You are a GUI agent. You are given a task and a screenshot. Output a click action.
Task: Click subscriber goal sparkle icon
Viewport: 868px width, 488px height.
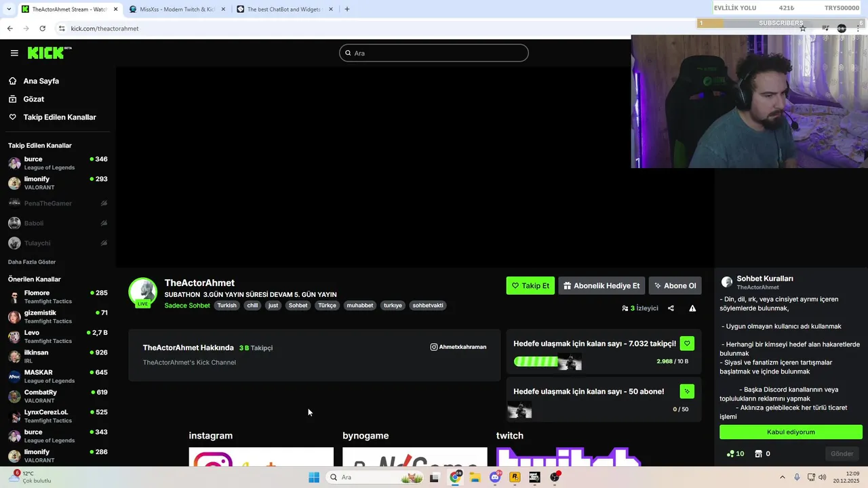[687, 391]
